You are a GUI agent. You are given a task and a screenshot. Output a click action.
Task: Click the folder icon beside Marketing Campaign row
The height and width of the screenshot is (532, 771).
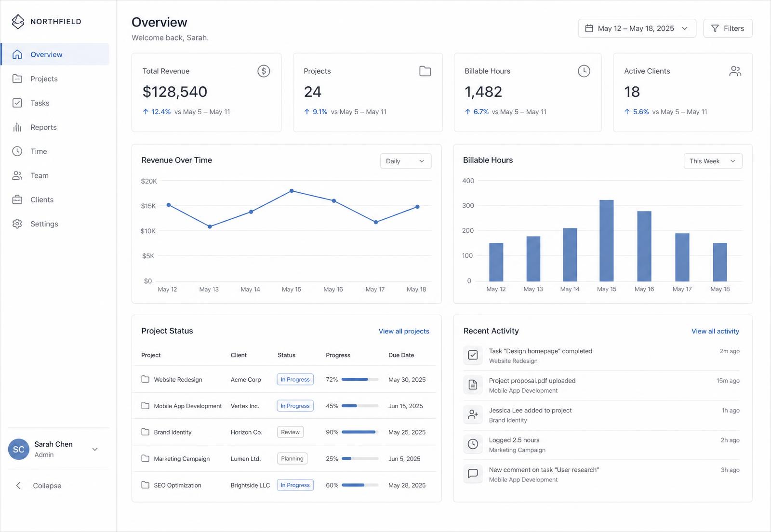coord(145,458)
